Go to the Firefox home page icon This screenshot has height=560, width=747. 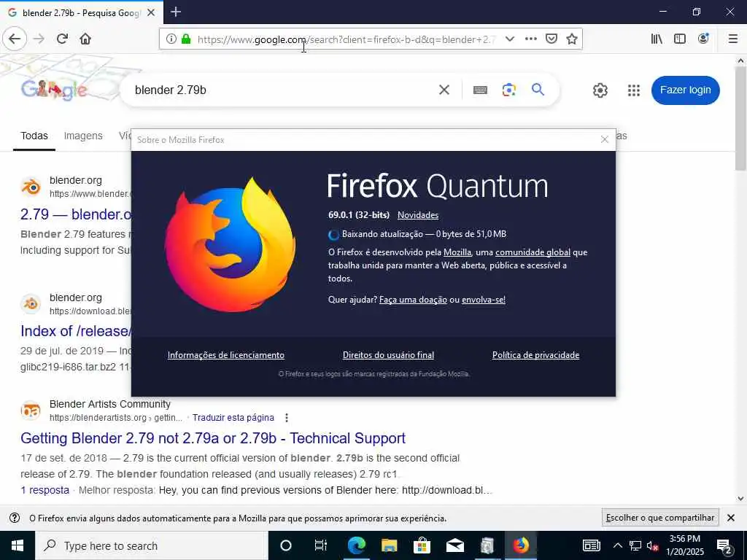(x=85, y=39)
